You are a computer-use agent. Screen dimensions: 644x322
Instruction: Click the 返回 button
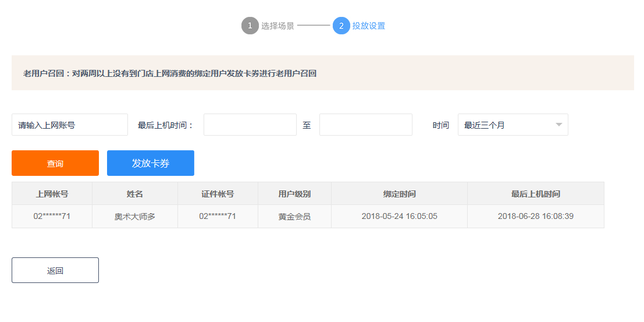coord(55,270)
